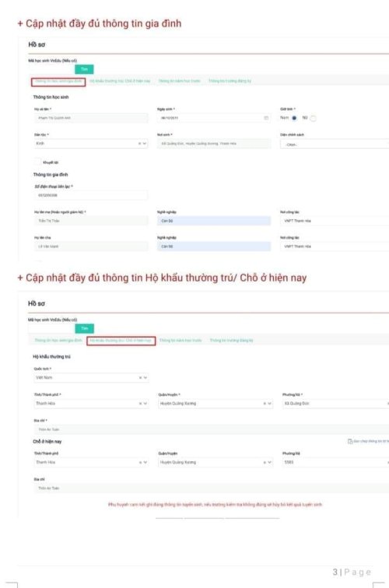
Task: Expand the Diện chính sách dropdown
Action: (335, 145)
